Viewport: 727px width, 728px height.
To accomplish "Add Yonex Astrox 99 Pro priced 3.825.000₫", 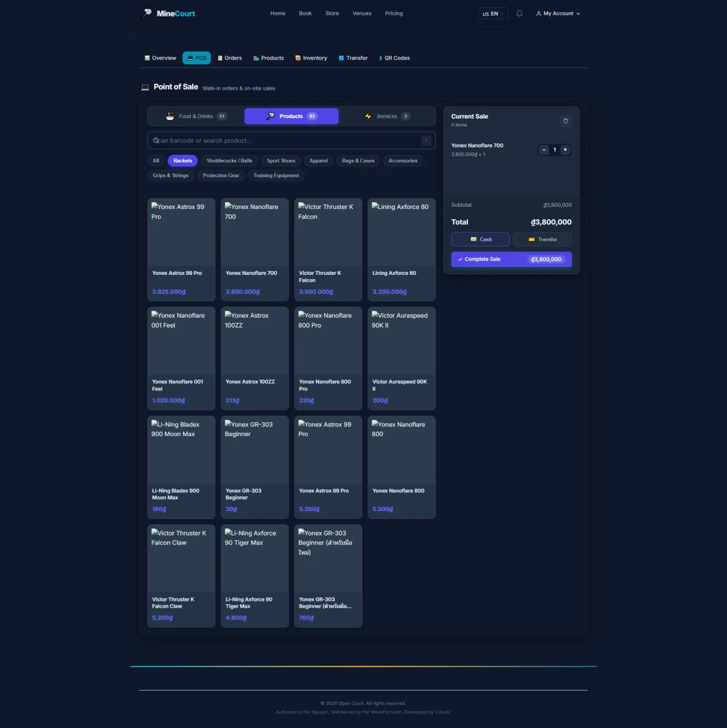I will 181,250.
